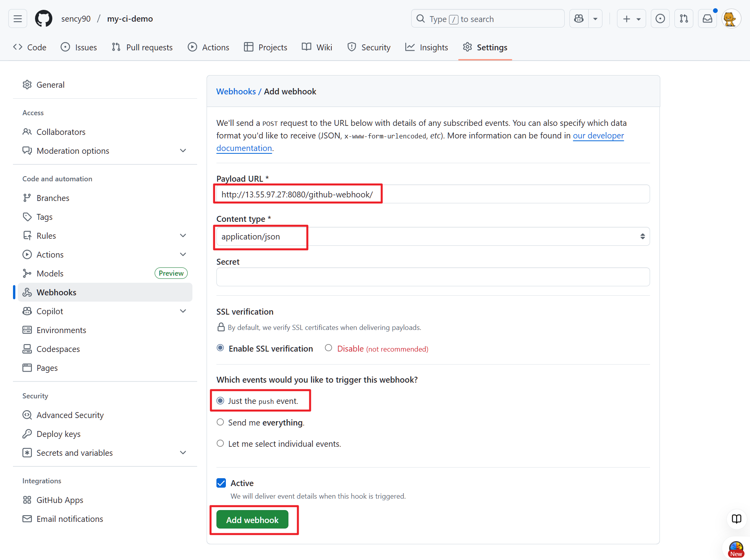Click the pull requests icon in header

coord(683,18)
